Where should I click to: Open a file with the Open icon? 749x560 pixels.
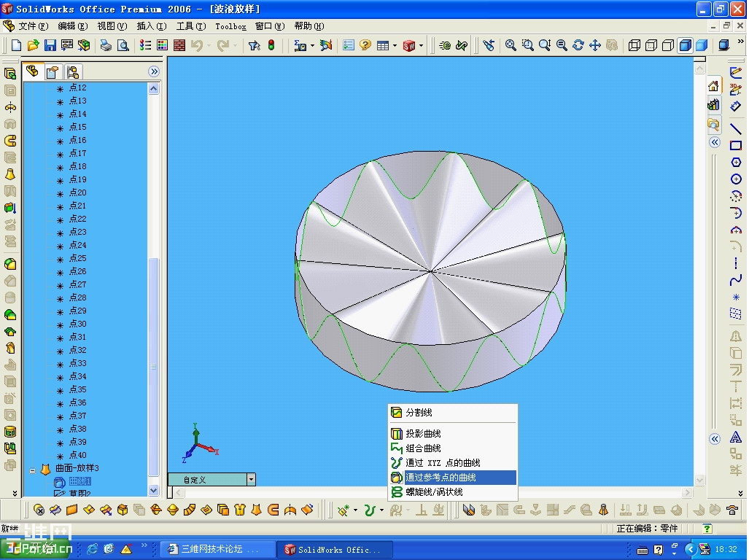[x=33, y=45]
